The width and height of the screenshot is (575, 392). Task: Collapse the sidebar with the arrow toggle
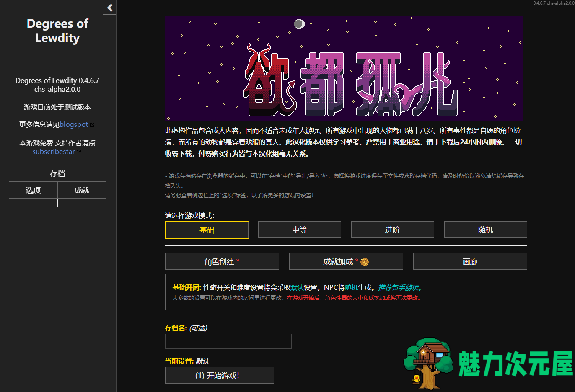click(109, 8)
